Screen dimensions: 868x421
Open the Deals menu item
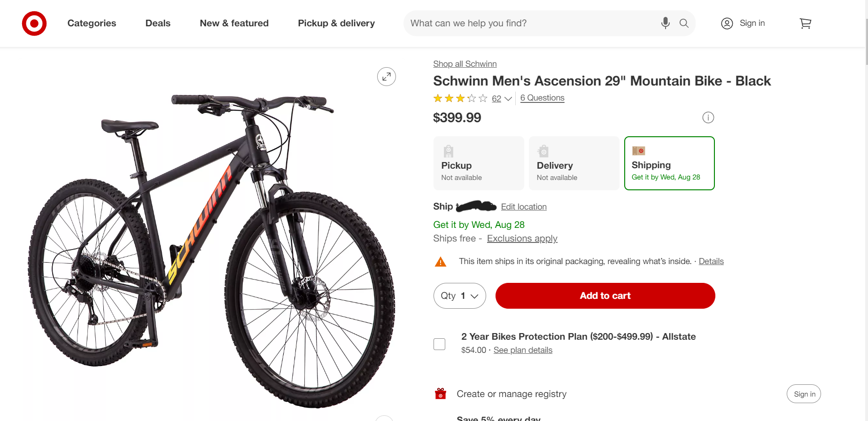(158, 23)
